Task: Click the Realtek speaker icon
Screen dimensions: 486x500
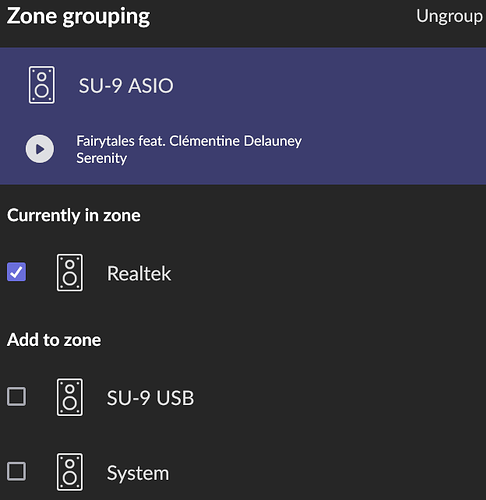Action: point(70,273)
